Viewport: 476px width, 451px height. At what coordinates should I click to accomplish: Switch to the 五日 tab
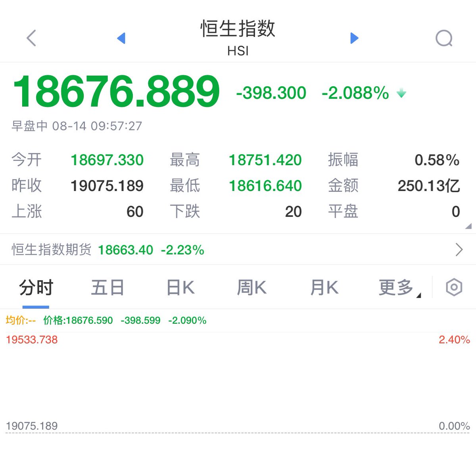click(107, 288)
